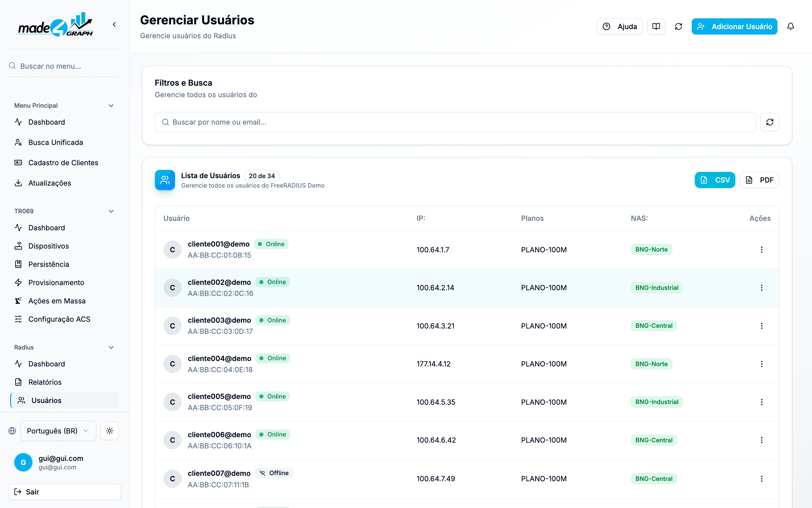Open the Português (BR) language dropdown

point(58,431)
